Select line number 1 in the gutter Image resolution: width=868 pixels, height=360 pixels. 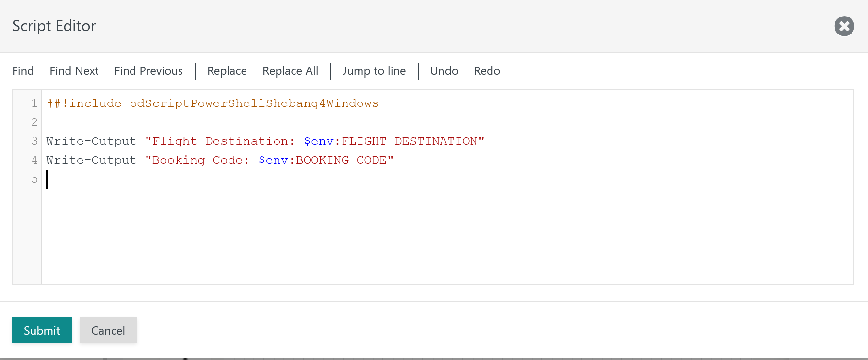[x=34, y=103]
